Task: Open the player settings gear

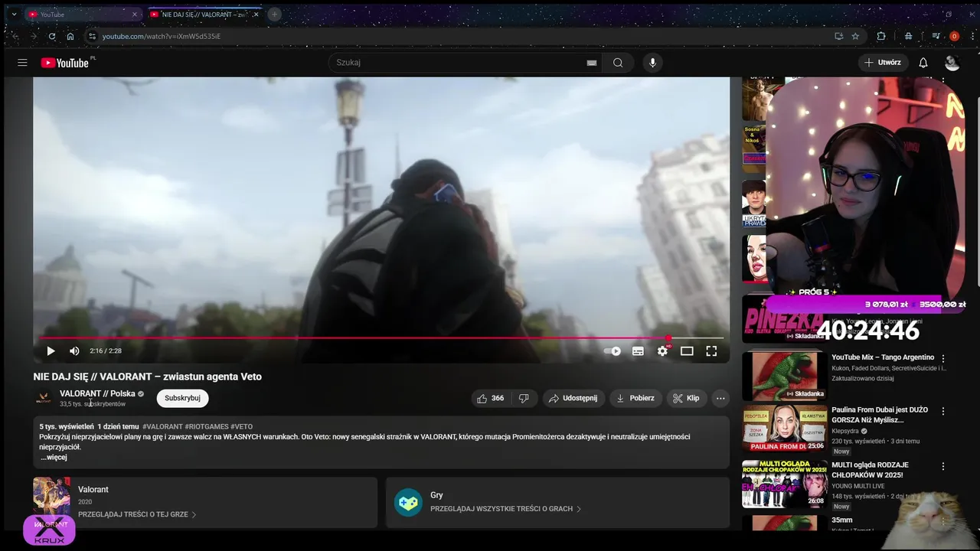Action: [662, 351]
